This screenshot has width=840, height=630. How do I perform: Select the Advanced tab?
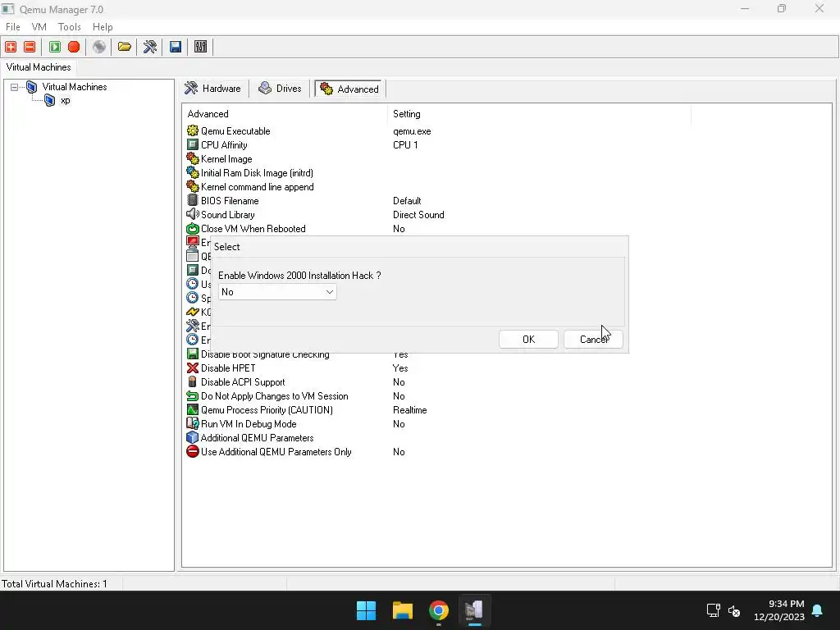[349, 89]
